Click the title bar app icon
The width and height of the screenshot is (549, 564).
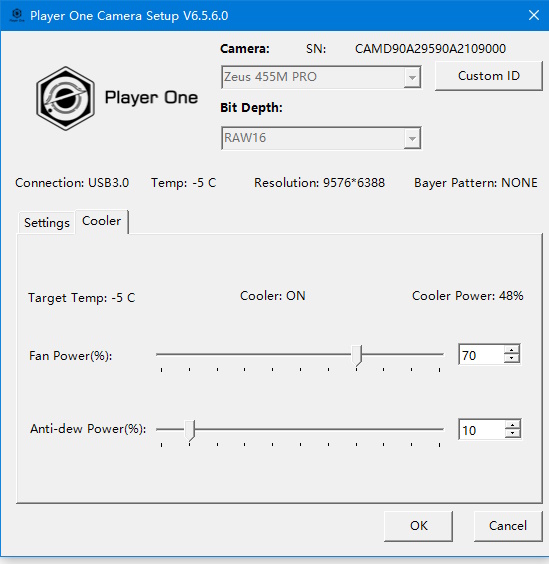(17, 15)
